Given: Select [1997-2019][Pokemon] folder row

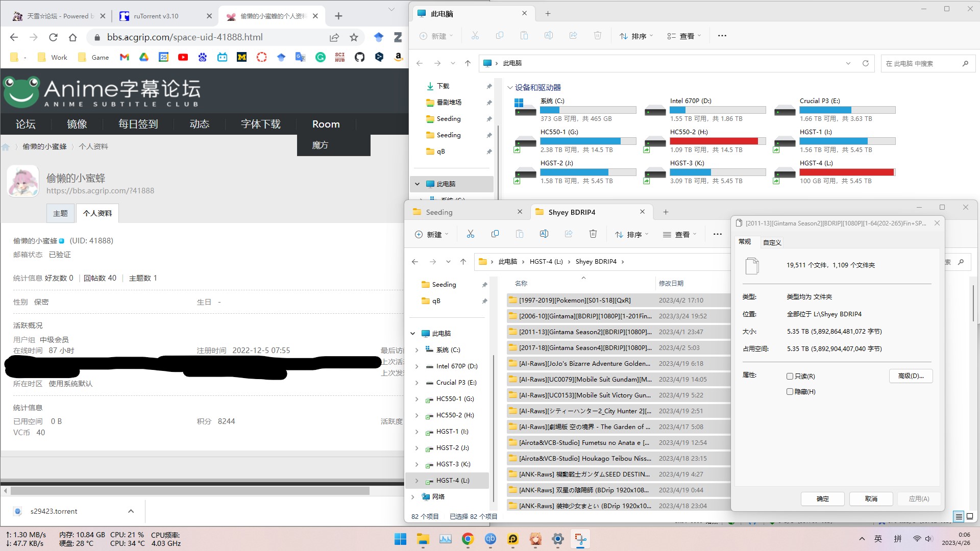Looking at the screenshot, I should (618, 300).
